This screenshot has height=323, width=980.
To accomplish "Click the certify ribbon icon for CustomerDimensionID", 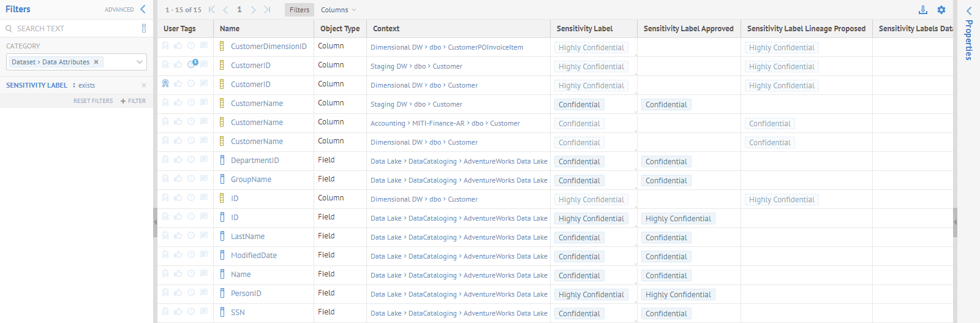I will (x=165, y=45).
